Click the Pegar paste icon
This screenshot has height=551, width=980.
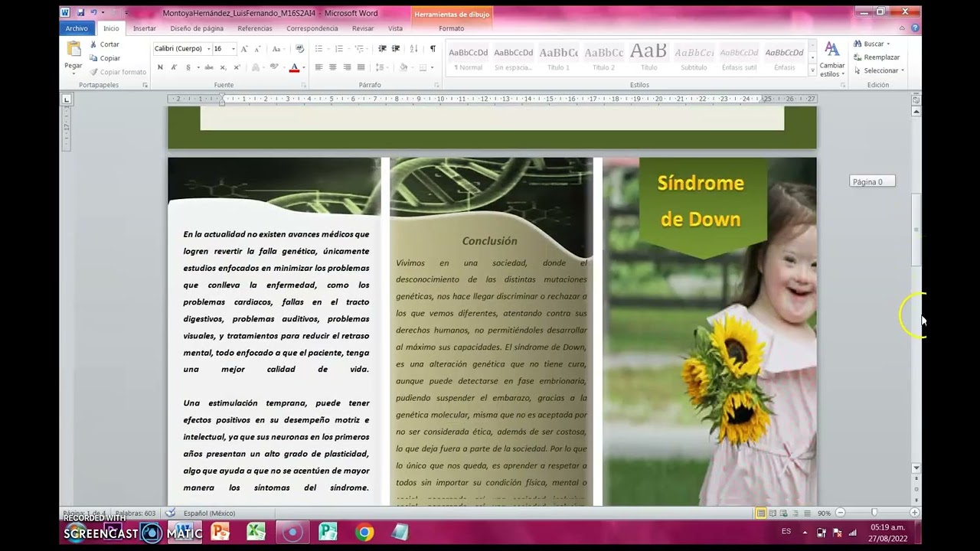tap(73, 50)
